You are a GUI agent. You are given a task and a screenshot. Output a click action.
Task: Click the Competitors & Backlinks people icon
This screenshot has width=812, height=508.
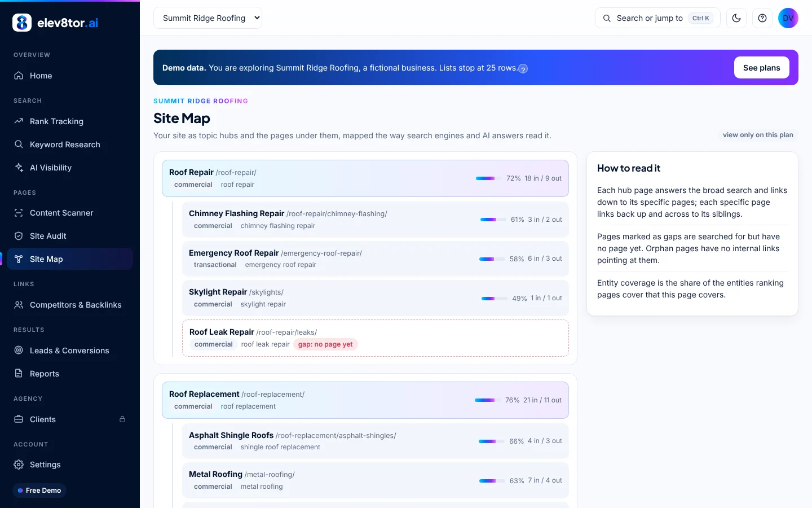(19, 305)
